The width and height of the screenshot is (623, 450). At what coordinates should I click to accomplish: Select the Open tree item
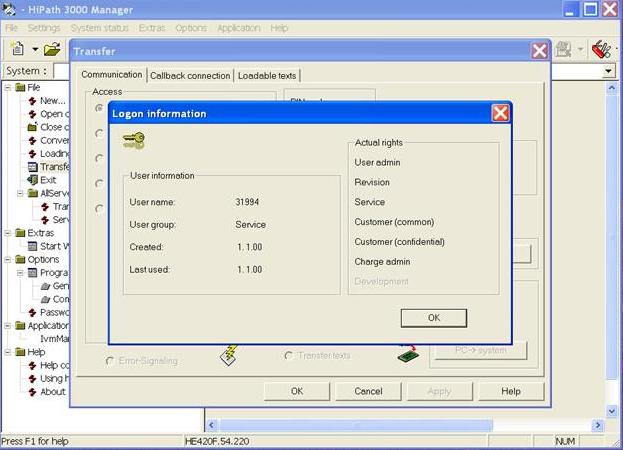tap(54, 114)
